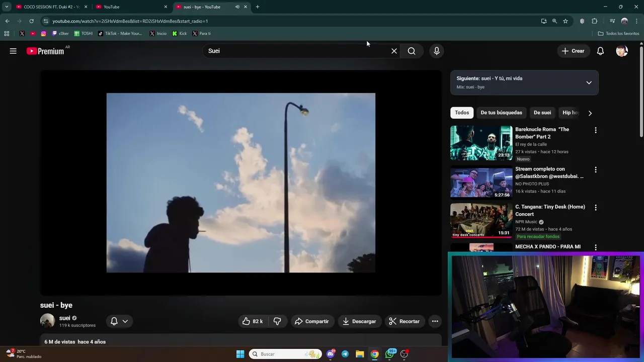Screen dimensions: 644x362
Task: Click the Crear button
Action: point(573,51)
